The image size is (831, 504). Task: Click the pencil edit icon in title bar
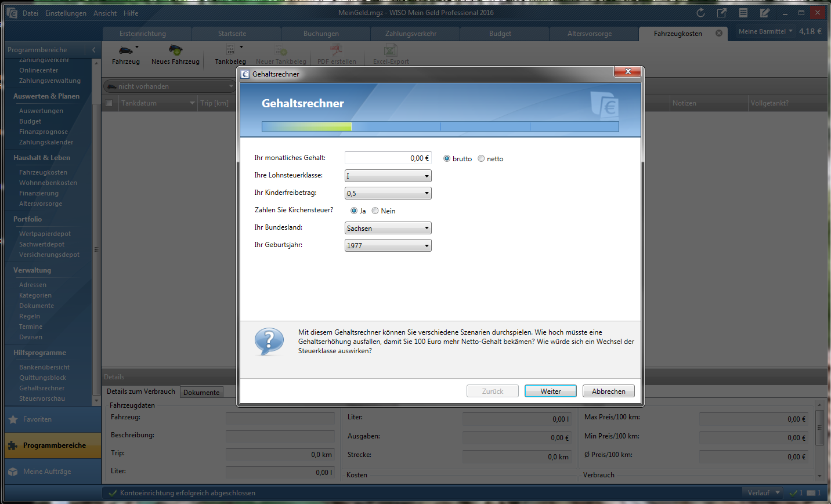coord(765,13)
